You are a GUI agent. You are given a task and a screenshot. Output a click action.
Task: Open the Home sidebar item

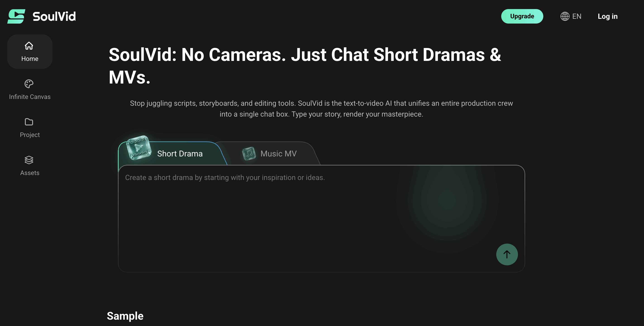(x=30, y=52)
